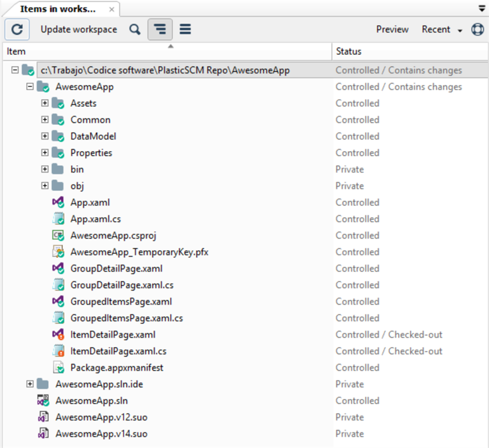The image size is (489, 448).
Task: Click the AwesomeApp.v14.suo file icon
Action: 43,433
